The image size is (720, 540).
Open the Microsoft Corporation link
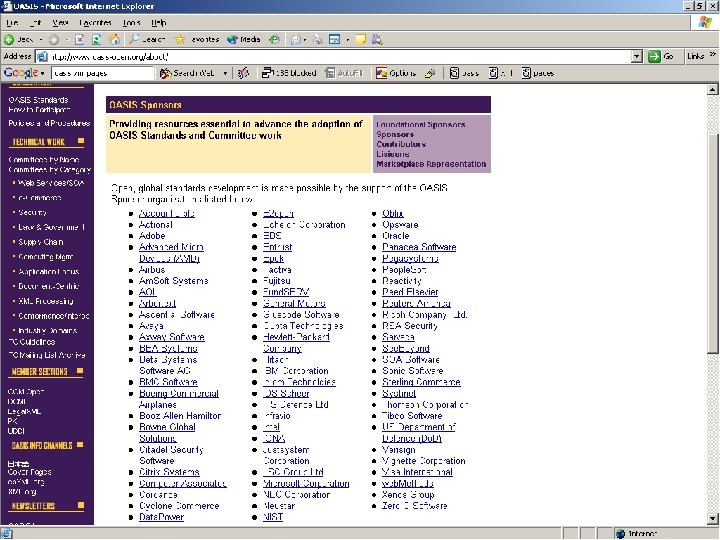point(306,484)
